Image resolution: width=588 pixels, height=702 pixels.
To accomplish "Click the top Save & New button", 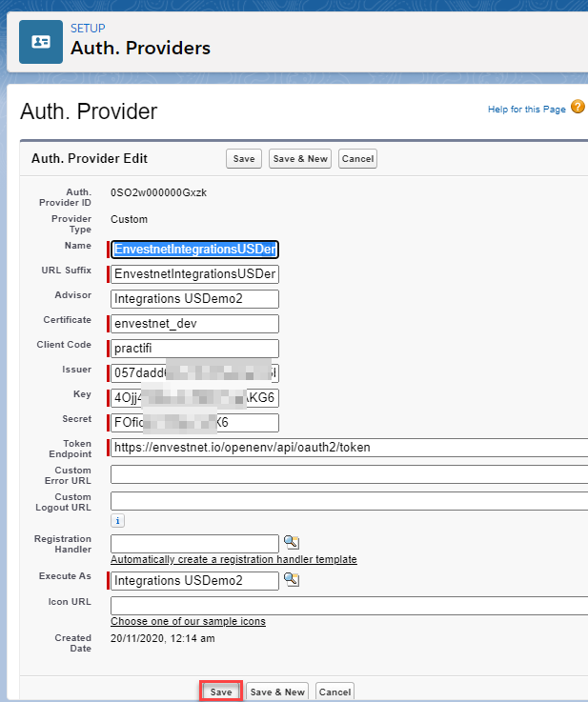I will pos(300,159).
